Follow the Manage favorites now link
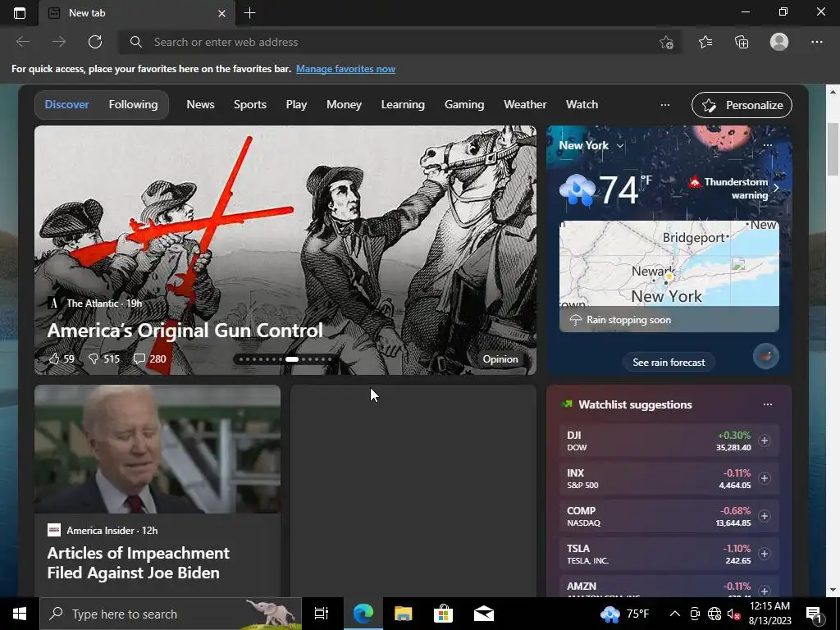The height and width of the screenshot is (630, 840). pyautogui.click(x=345, y=69)
